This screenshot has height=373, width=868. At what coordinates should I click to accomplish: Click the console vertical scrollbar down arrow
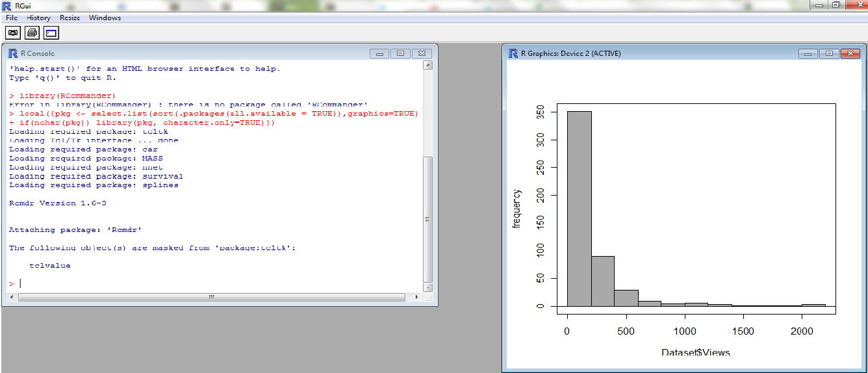(x=427, y=287)
